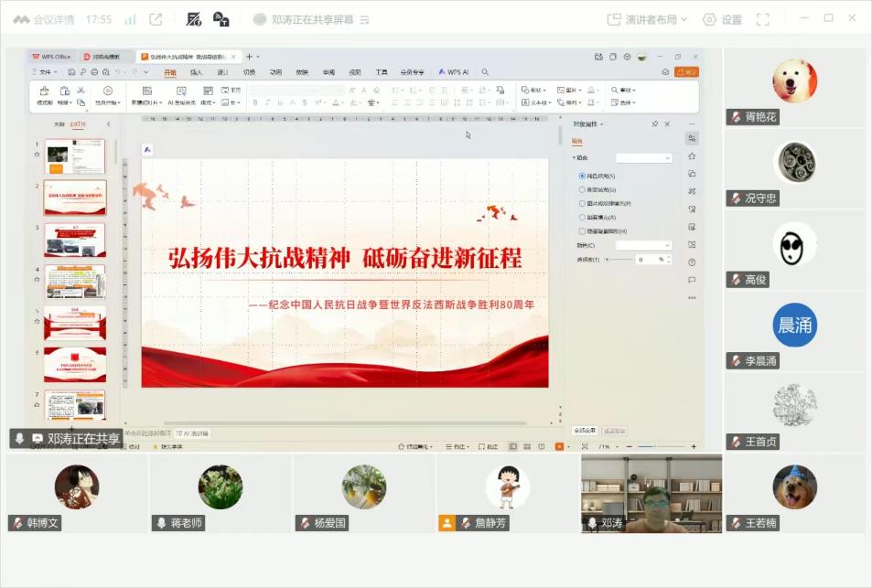Select the 纯色填充 solid fill radio button
The image size is (872, 588).
pyautogui.click(x=582, y=176)
